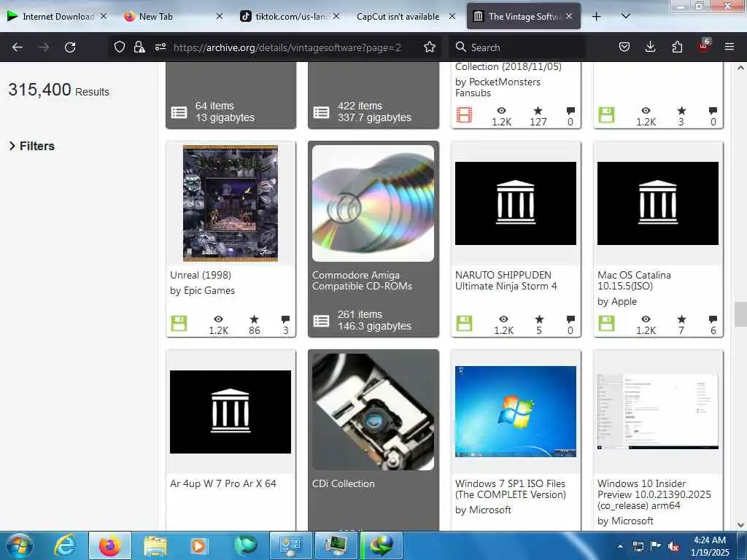
Task: Click collection list icon on Commodore Amiga card
Action: (x=321, y=321)
